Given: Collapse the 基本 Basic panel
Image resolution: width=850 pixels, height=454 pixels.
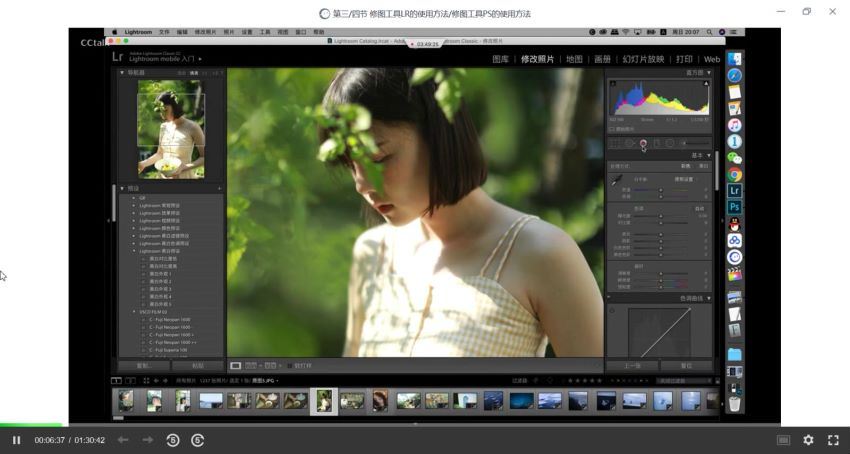Looking at the screenshot, I should click(x=709, y=156).
